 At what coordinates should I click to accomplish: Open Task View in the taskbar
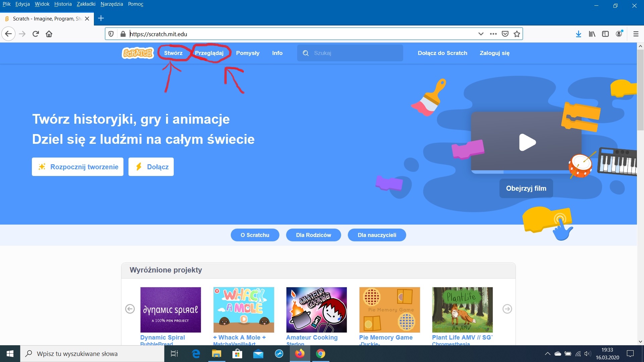click(x=174, y=354)
